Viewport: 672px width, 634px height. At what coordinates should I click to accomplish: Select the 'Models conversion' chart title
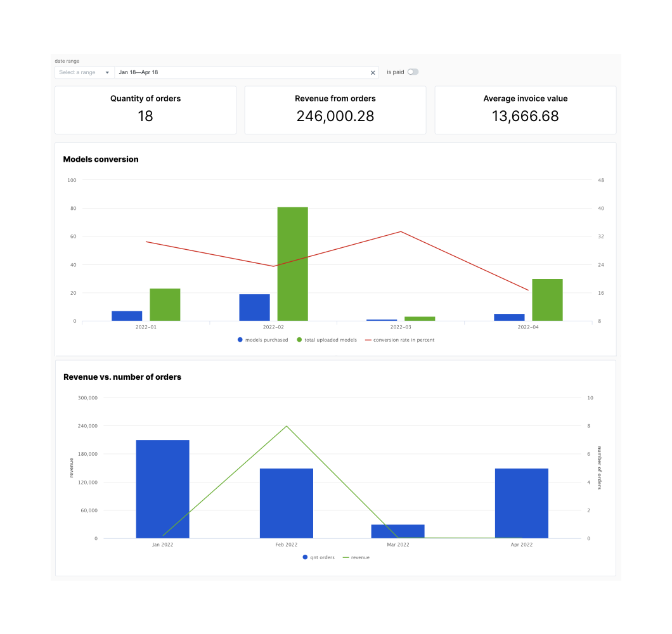click(100, 159)
